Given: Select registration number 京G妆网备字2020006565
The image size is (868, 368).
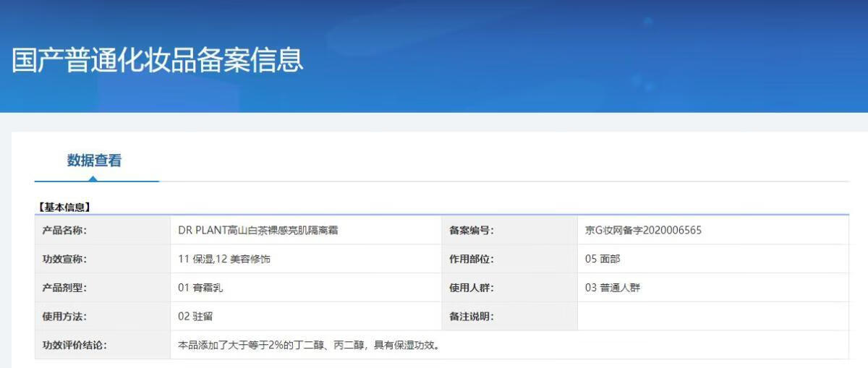Looking at the screenshot, I should pos(643,231).
